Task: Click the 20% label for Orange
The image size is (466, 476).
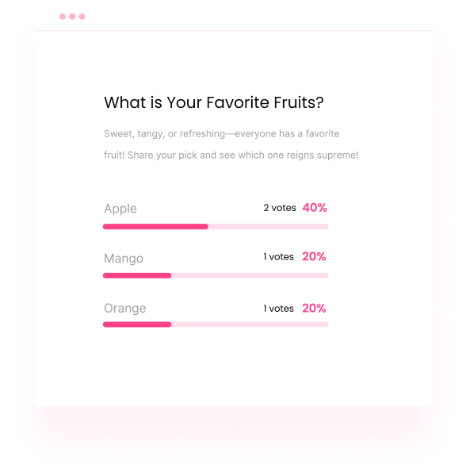Action: pyautogui.click(x=314, y=308)
